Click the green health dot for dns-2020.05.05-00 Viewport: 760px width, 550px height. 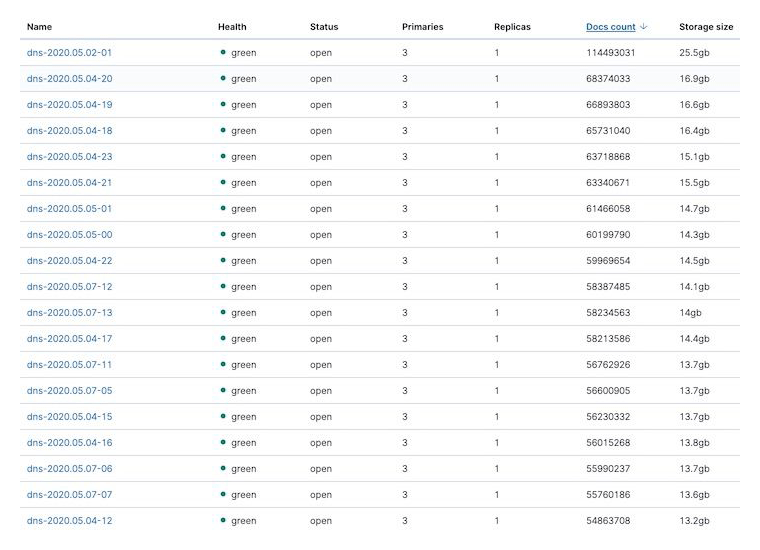tap(223, 234)
